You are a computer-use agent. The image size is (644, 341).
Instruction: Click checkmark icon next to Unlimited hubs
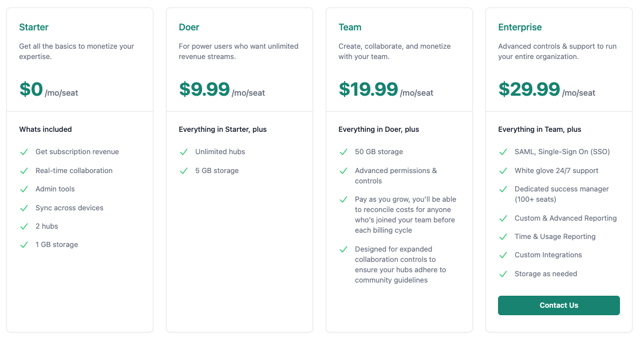(x=184, y=152)
